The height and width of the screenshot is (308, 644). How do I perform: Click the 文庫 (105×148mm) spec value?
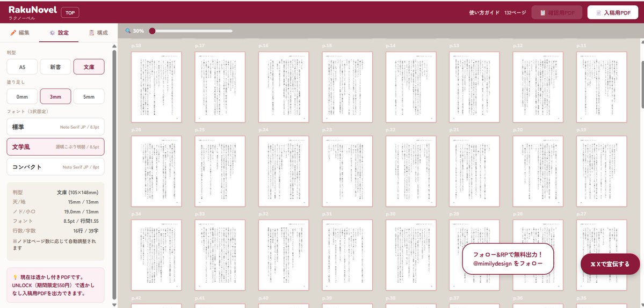click(x=78, y=192)
